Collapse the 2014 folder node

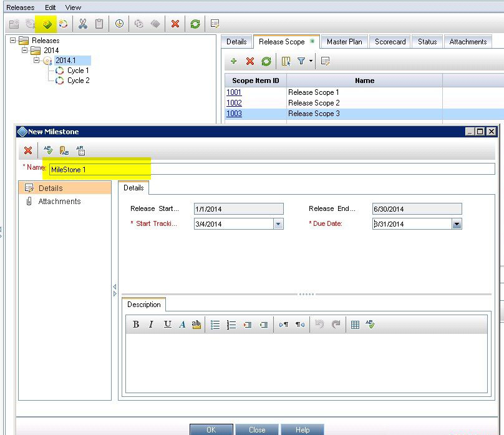[x=24, y=50]
